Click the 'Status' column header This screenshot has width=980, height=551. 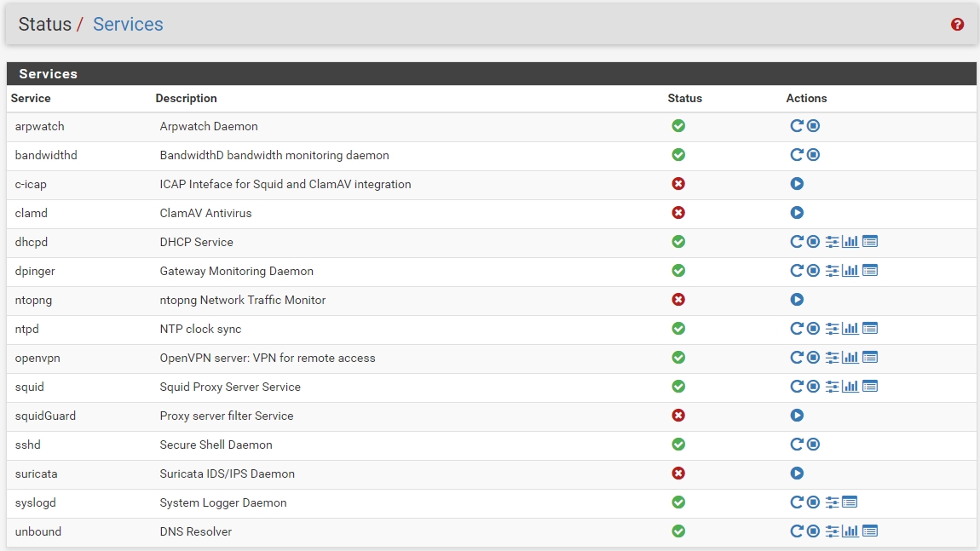point(684,98)
